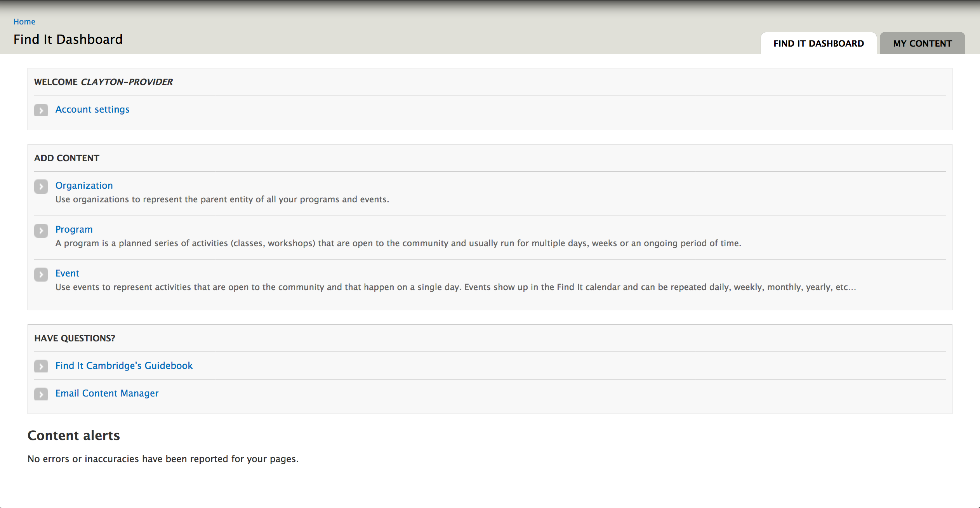Click the Event expand arrow icon
The height and width of the screenshot is (508, 980).
[x=42, y=273]
